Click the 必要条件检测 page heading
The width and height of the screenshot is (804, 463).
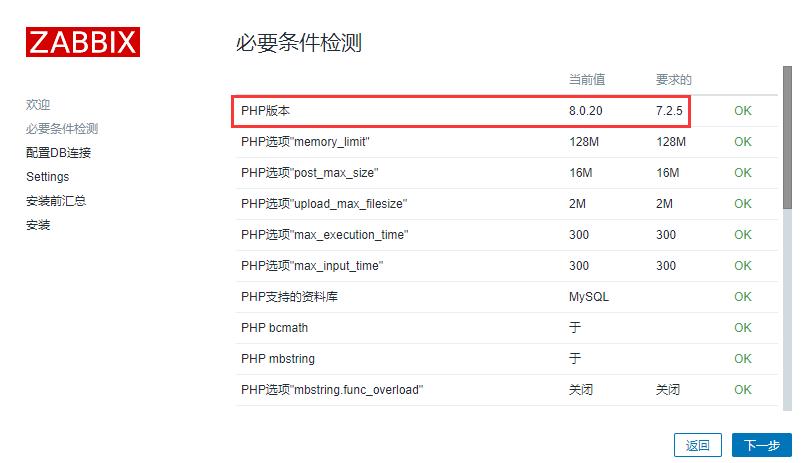point(298,42)
